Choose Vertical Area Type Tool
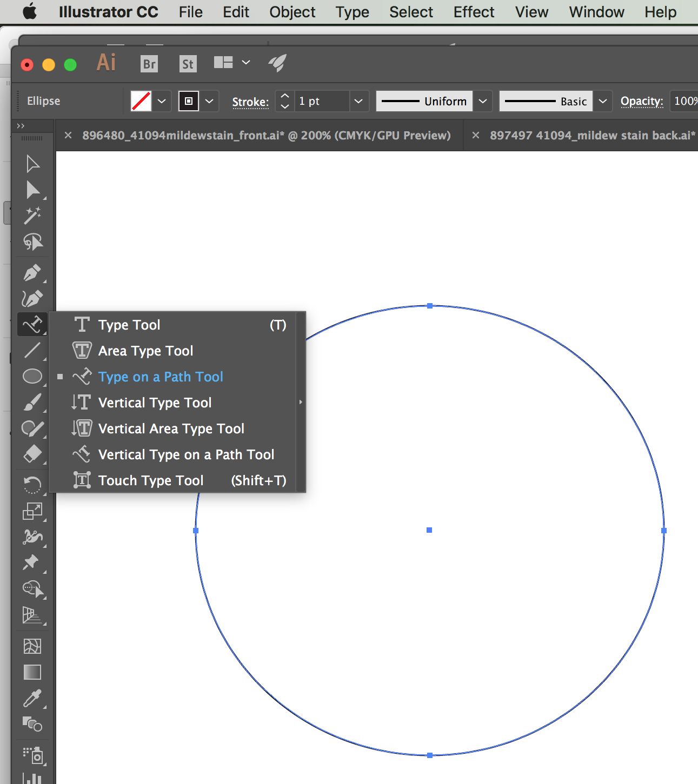This screenshot has height=784, width=698. (x=173, y=428)
